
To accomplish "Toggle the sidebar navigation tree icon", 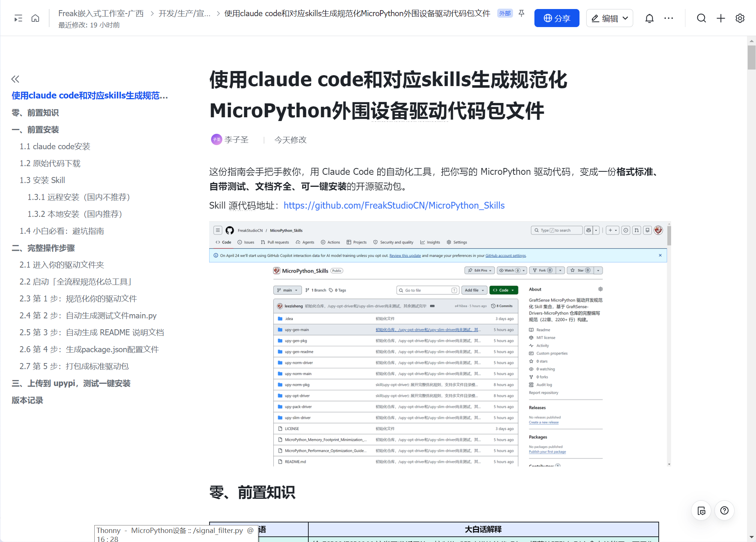I will [x=18, y=18].
